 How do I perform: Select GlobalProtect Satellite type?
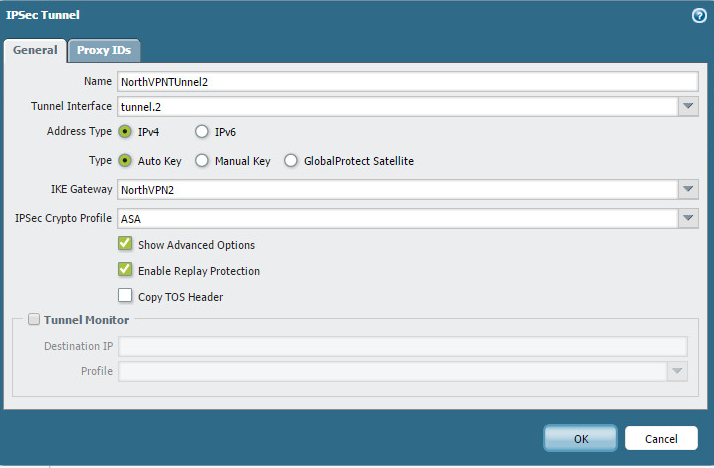pyautogui.click(x=292, y=160)
